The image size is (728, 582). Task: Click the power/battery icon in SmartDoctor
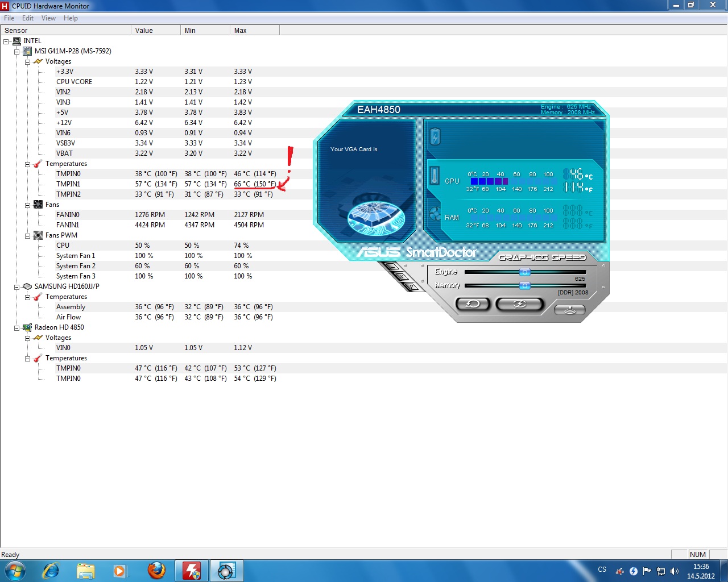(435, 136)
